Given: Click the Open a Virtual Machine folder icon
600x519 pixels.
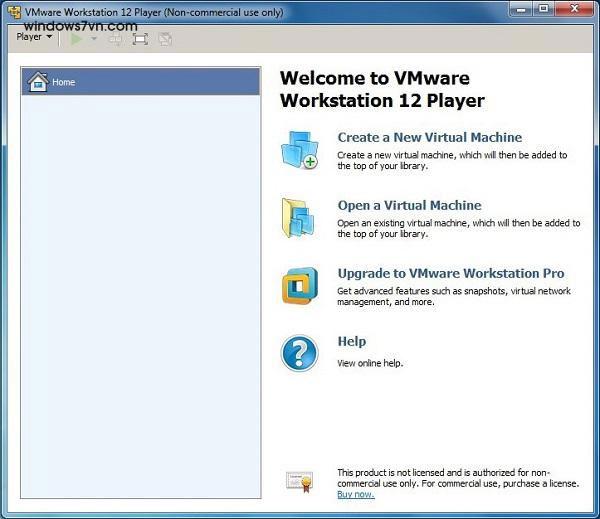Looking at the screenshot, I should click(x=298, y=218).
